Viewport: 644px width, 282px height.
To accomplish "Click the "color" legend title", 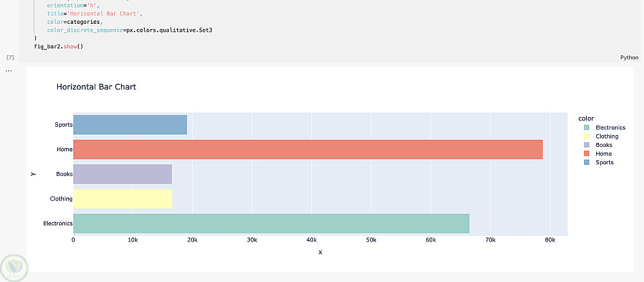I will [586, 118].
